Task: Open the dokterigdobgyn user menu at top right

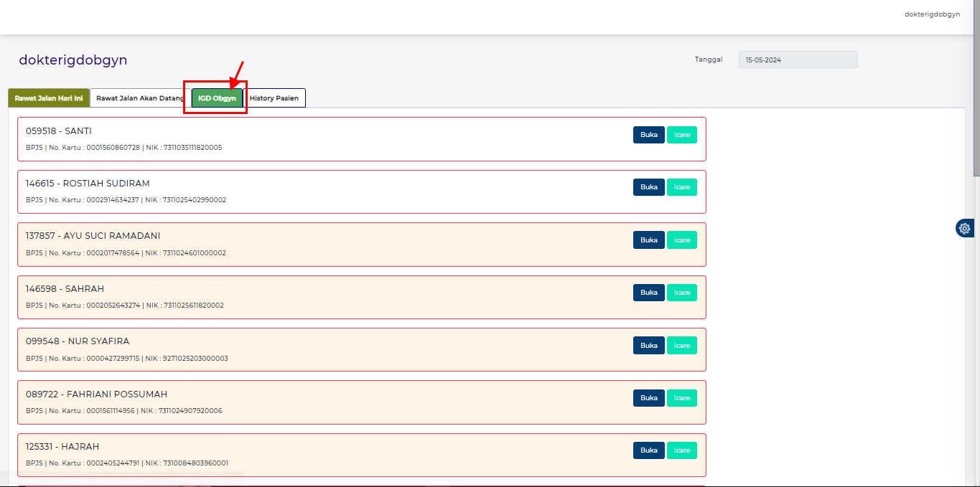Action: tap(932, 14)
